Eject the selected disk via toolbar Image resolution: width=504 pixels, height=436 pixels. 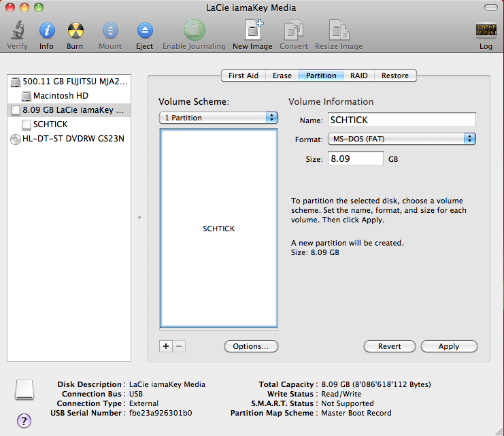pyautogui.click(x=144, y=31)
